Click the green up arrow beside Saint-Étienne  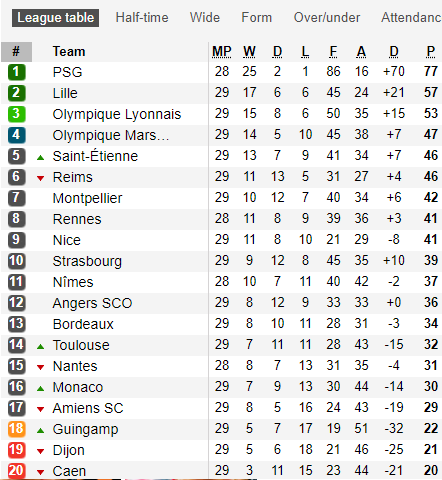tap(40, 157)
